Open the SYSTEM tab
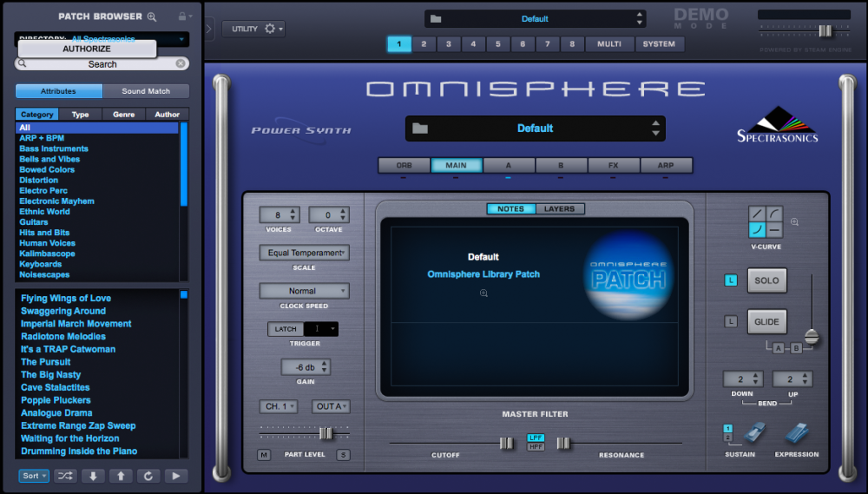868x494 pixels. 659,43
